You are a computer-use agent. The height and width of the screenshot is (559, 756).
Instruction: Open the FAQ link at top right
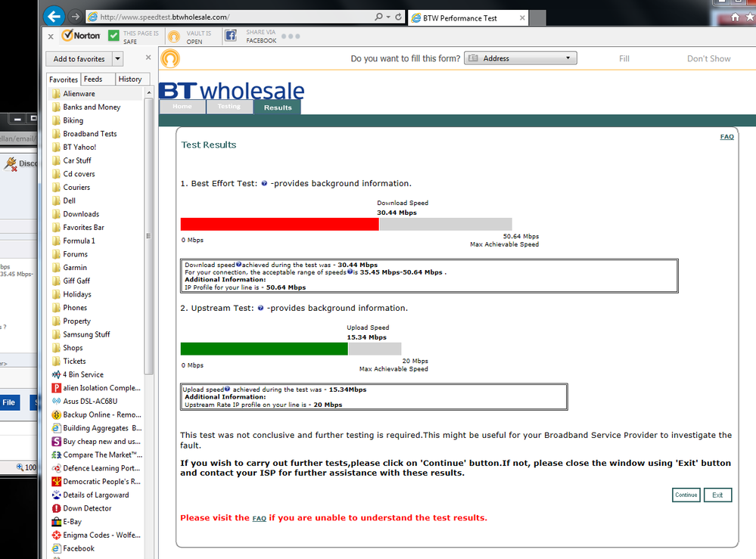[726, 137]
